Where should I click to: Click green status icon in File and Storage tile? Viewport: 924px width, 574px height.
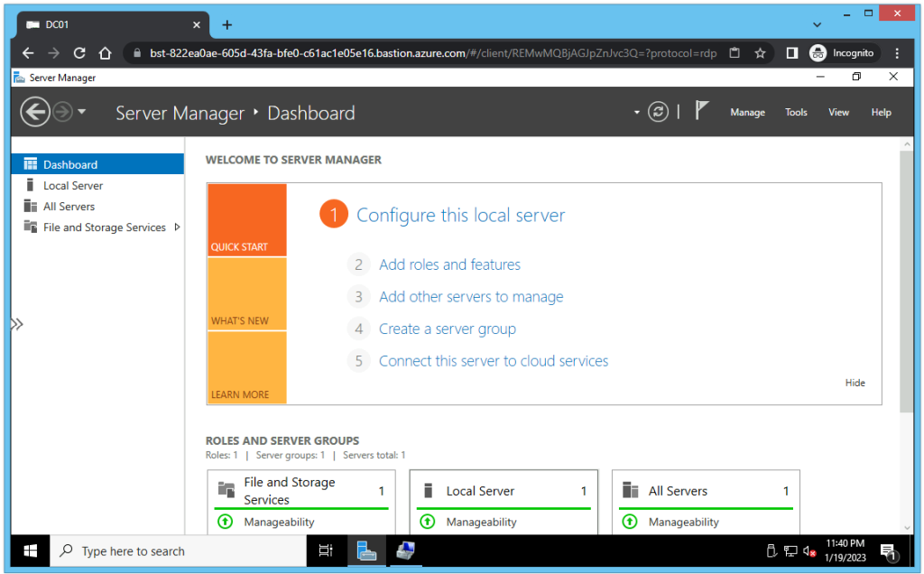pyautogui.click(x=225, y=522)
